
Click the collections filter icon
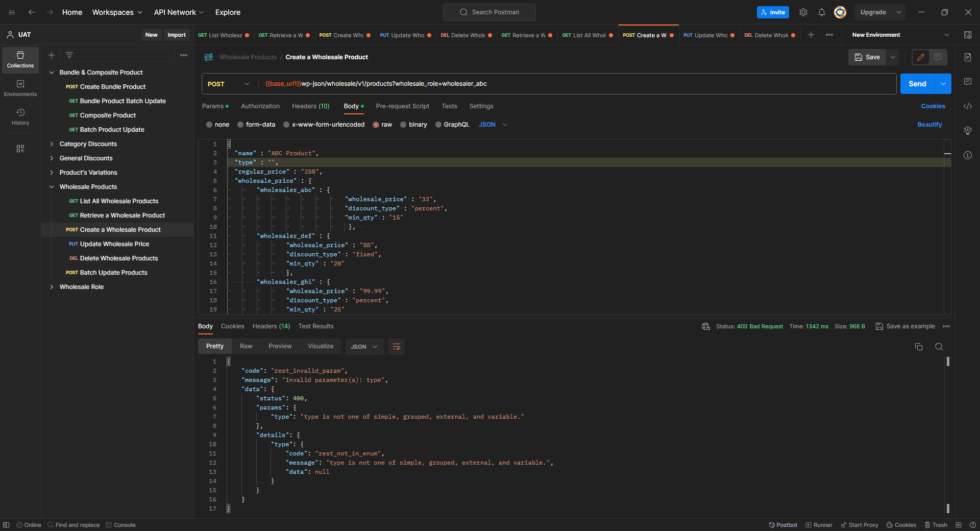click(x=69, y=55)
